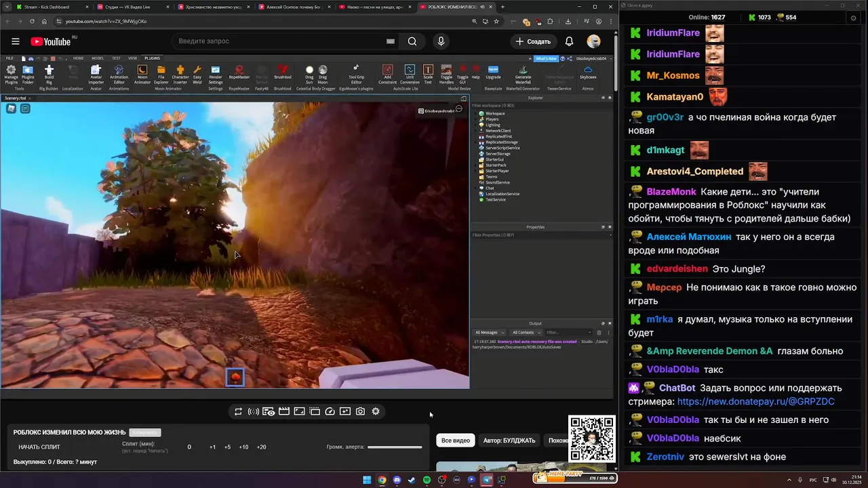Screen dimensions: 868x488
Task: Start voice search with the microphone icon
Action: coord(441,41)
